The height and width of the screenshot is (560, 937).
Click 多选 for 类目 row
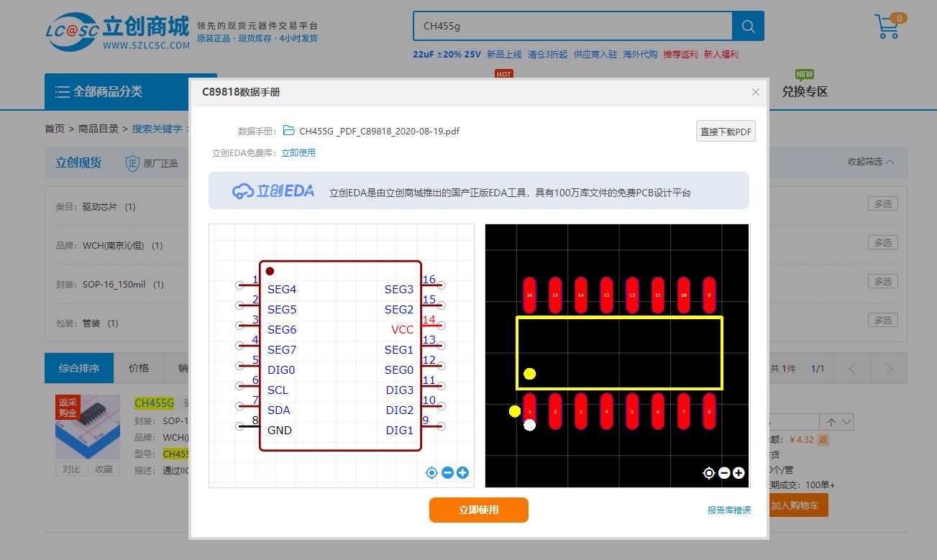point(883,204)
